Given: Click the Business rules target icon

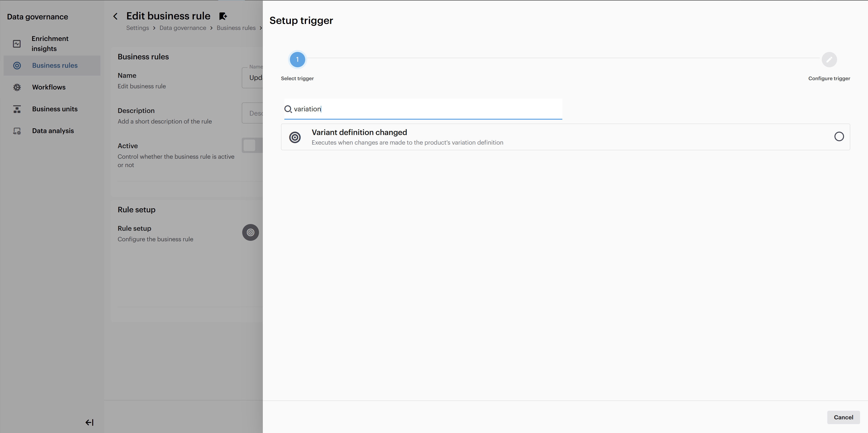Looking at the screenshot, I should tap(17, 66).
